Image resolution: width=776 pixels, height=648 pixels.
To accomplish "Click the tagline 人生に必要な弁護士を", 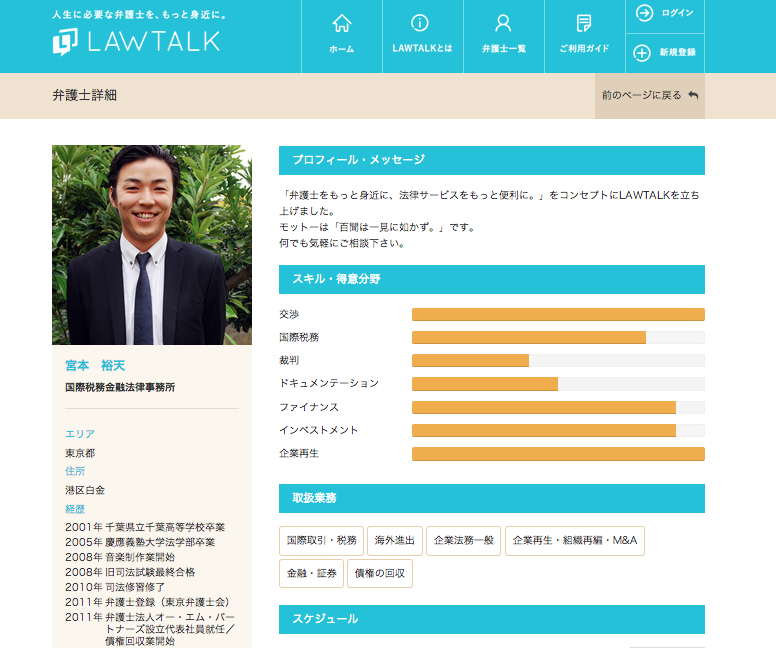I will click(140, 15).
